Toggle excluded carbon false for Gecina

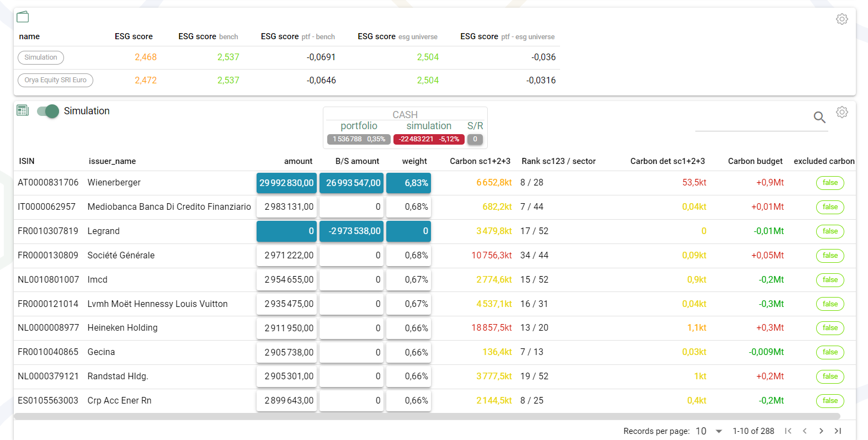[x=830, y=352]
